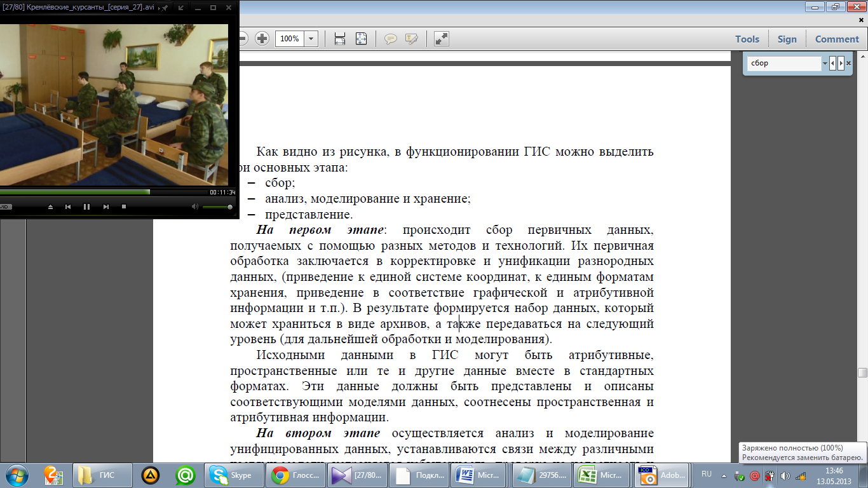Viewport: 868px width, 488px height.
Task: Click the vertical scrollbar thumb of the PDF
Action: 862,373
